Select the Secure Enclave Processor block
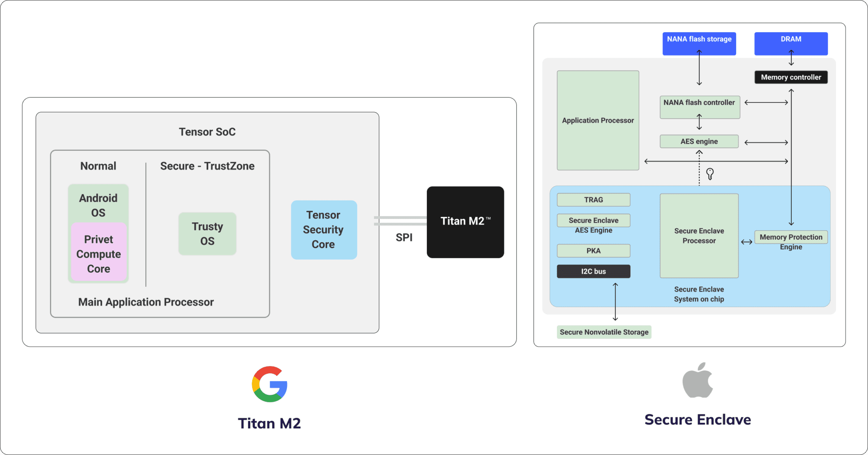 tap(699, 236)
